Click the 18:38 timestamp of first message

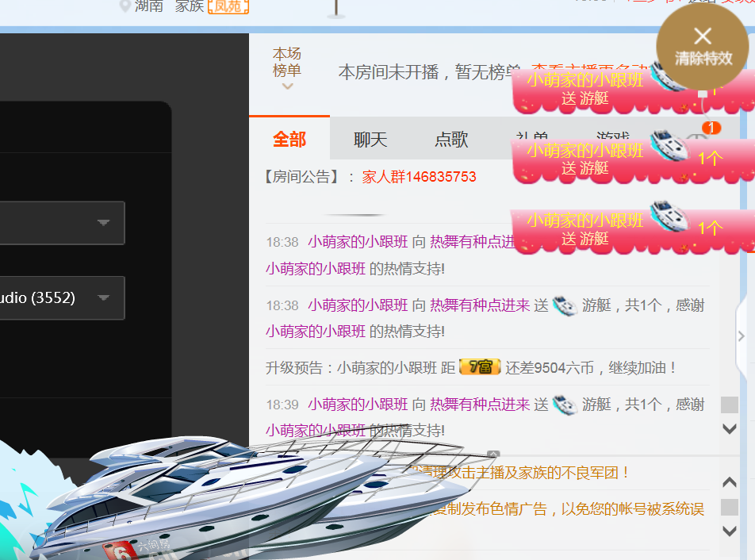click(x=282, y=242)
